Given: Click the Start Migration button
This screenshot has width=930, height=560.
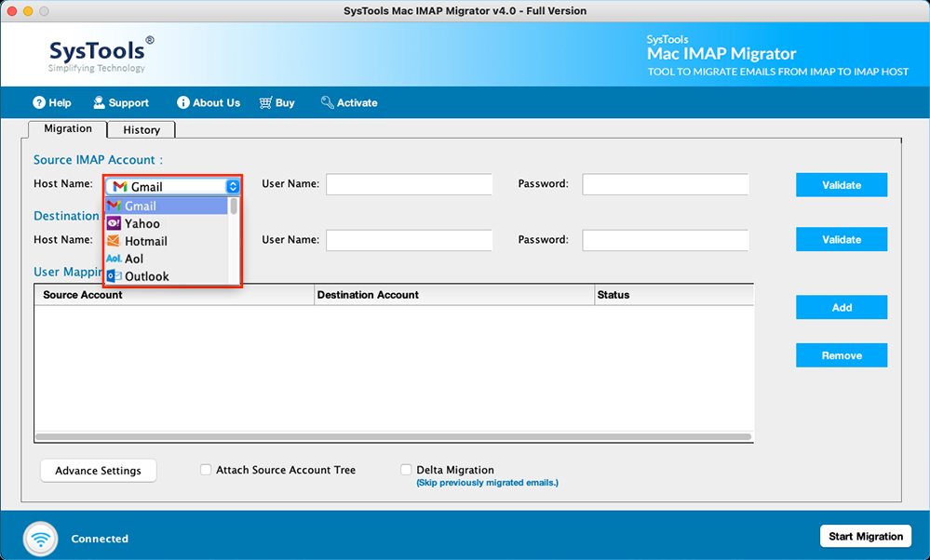Looking at the screenshot, I should (866, 537).
